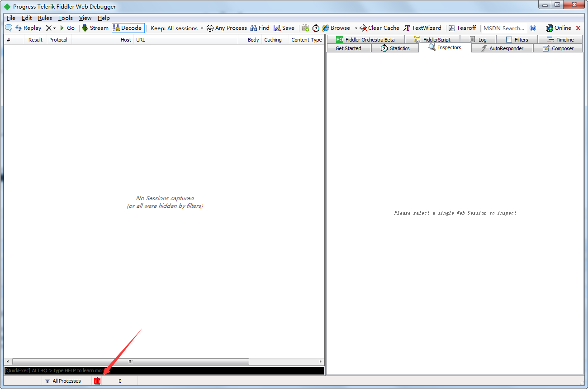Screen dimensions: 588x389
Task: Open the Remove sessions dropdown arrow
Action: click(55, 28)
